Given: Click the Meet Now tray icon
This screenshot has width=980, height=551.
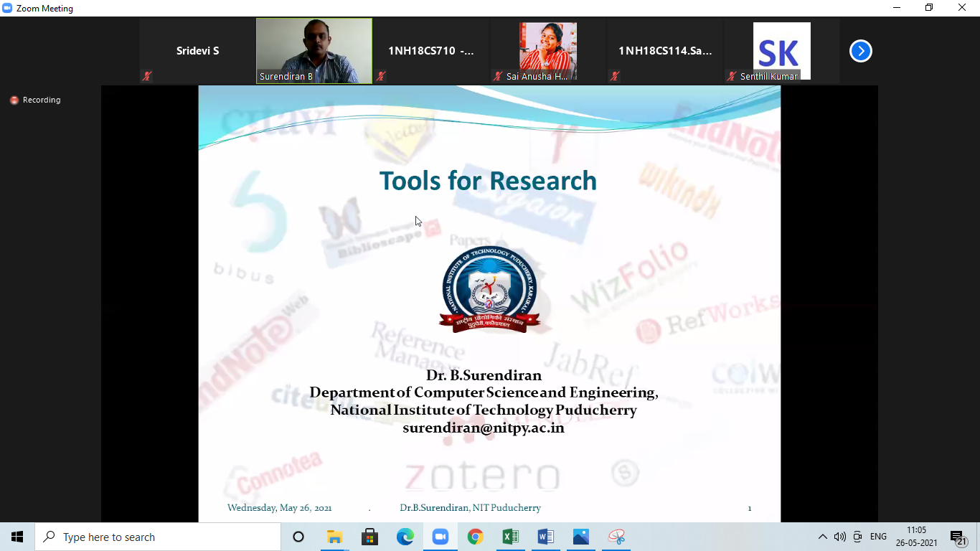Looking at the screenshot, I should (x=857, y=537).
